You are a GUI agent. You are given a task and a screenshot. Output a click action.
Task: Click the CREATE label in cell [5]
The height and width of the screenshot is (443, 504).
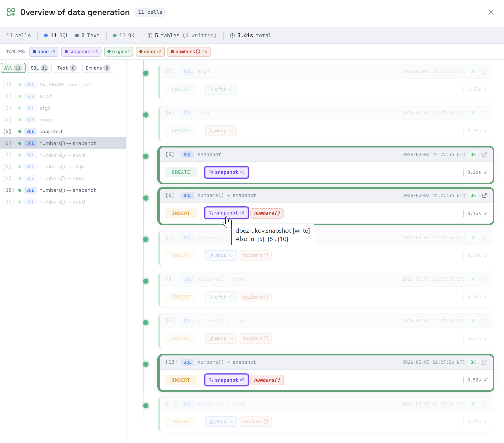pos(181,172)
